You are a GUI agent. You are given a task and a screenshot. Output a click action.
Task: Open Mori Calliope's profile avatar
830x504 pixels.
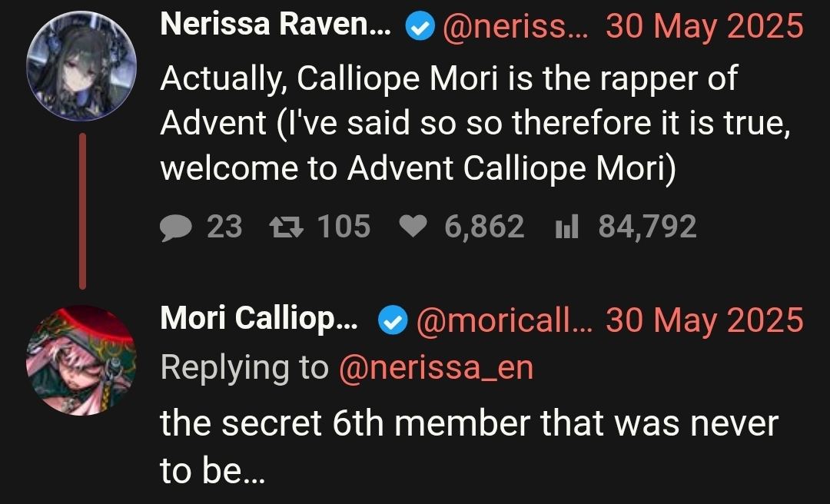pos(81,360)
